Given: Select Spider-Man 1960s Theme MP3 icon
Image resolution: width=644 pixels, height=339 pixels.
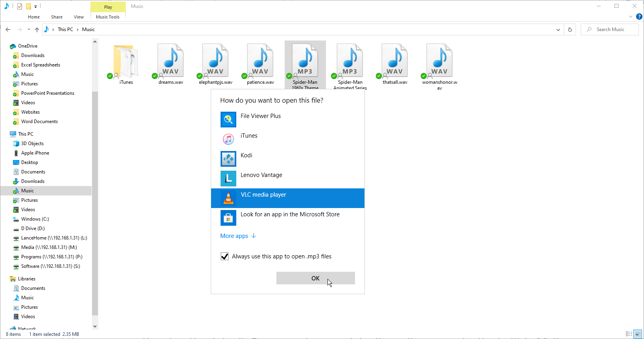Looking at the screenshot, I should [305, 61].
